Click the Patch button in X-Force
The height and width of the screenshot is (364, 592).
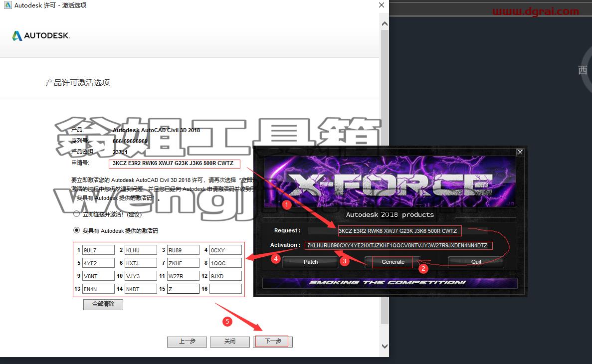[x=310, y=262]
